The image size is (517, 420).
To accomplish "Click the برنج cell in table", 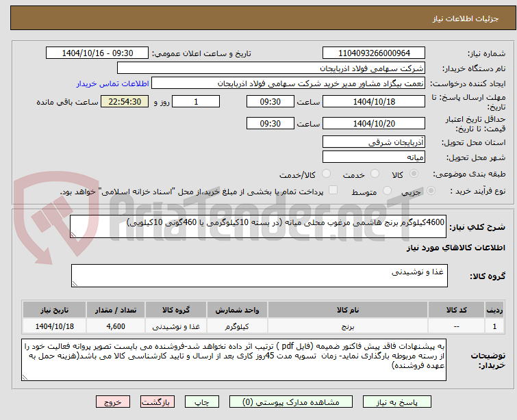I will [348, 326].
